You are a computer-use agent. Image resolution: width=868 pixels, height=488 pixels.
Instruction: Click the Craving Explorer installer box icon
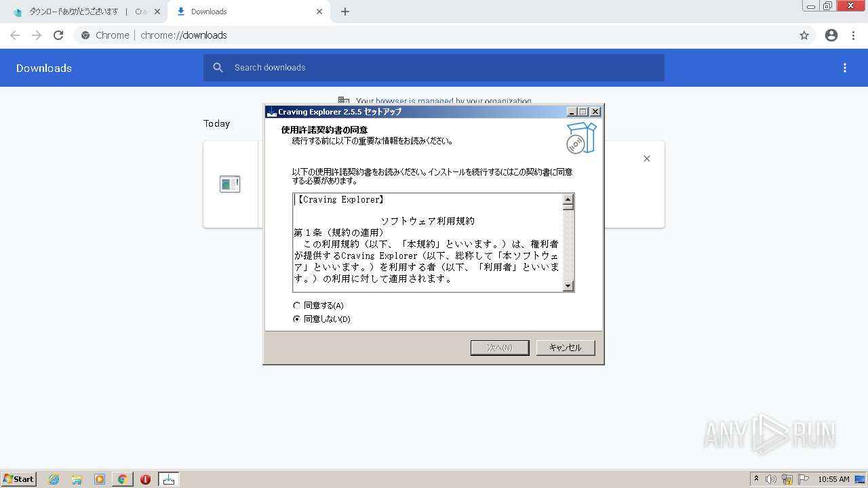point(581,138)
